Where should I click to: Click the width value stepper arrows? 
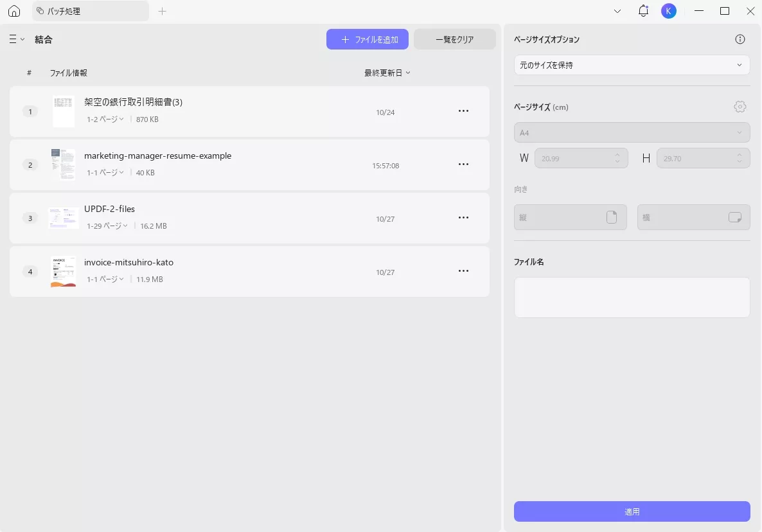(616, 158)
